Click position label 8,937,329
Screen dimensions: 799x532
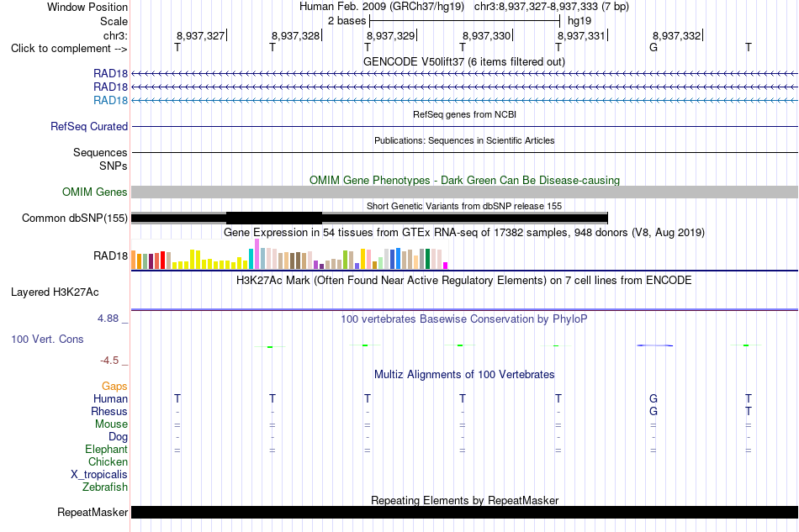click(391, 35)
